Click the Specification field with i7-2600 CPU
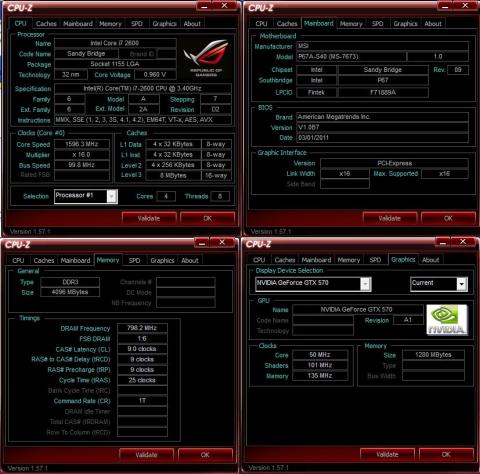 click(143, 88)
